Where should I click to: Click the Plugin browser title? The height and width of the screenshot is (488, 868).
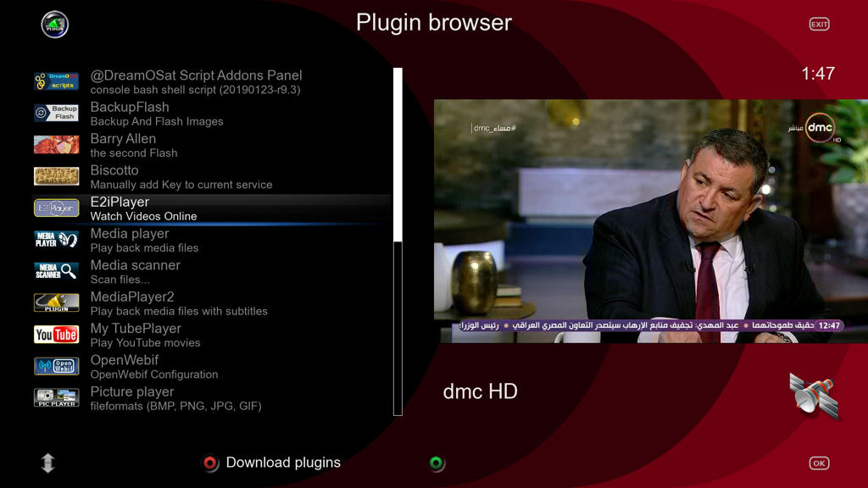pyautogui.click(x=433, y=23)
